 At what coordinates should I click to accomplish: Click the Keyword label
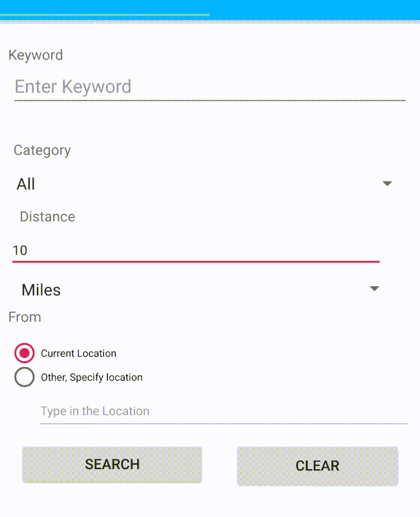point(36,55)
